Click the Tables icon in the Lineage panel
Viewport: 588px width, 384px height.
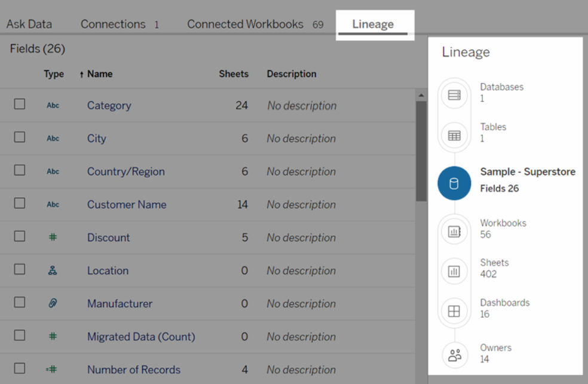[454, 135]
